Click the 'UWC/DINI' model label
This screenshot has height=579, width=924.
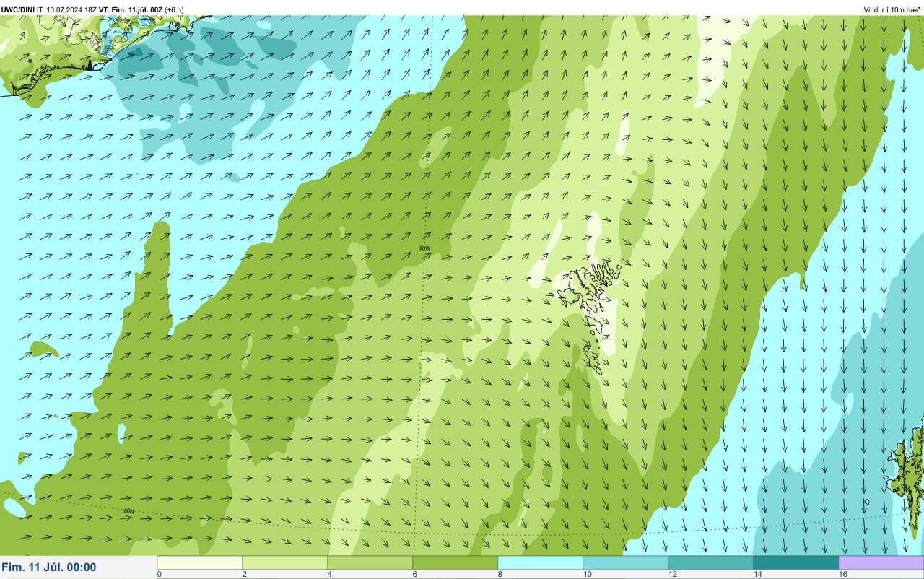click(x=18, y=9)
